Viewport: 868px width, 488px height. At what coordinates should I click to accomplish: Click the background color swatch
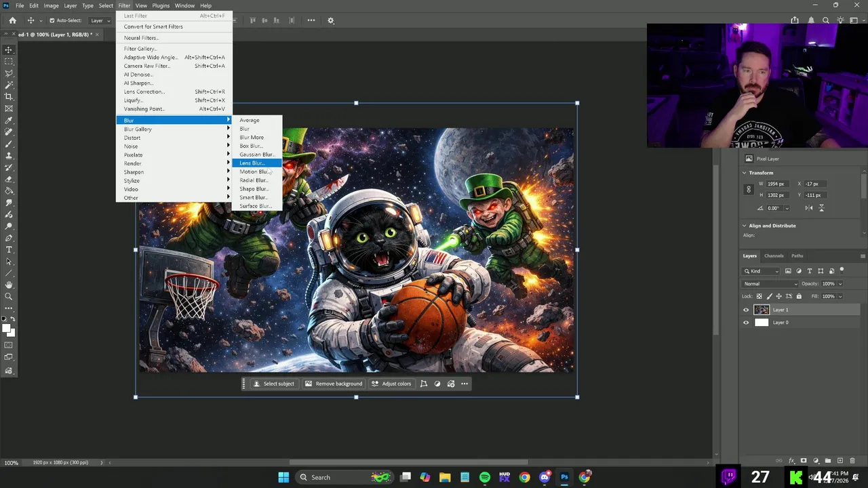click(x=12, y=334)
